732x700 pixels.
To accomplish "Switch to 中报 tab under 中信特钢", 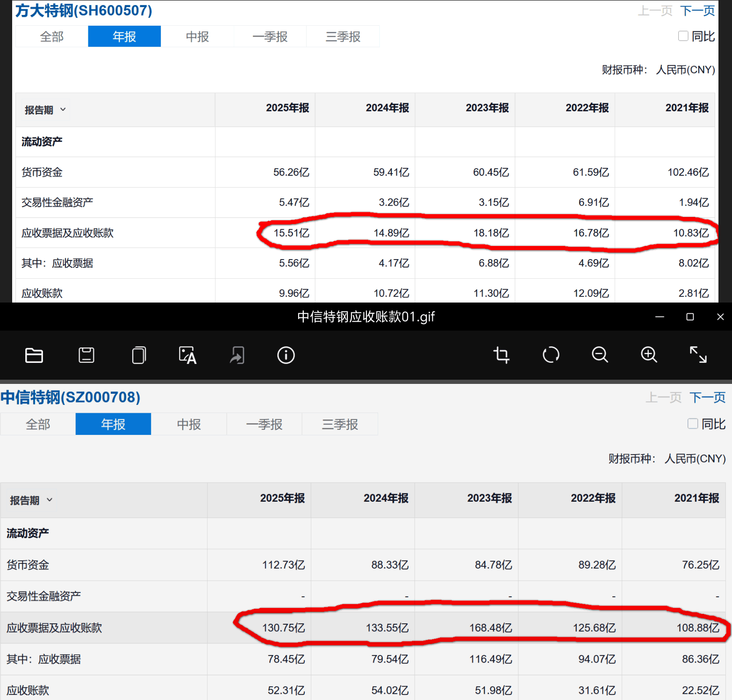I will point(189,424).
